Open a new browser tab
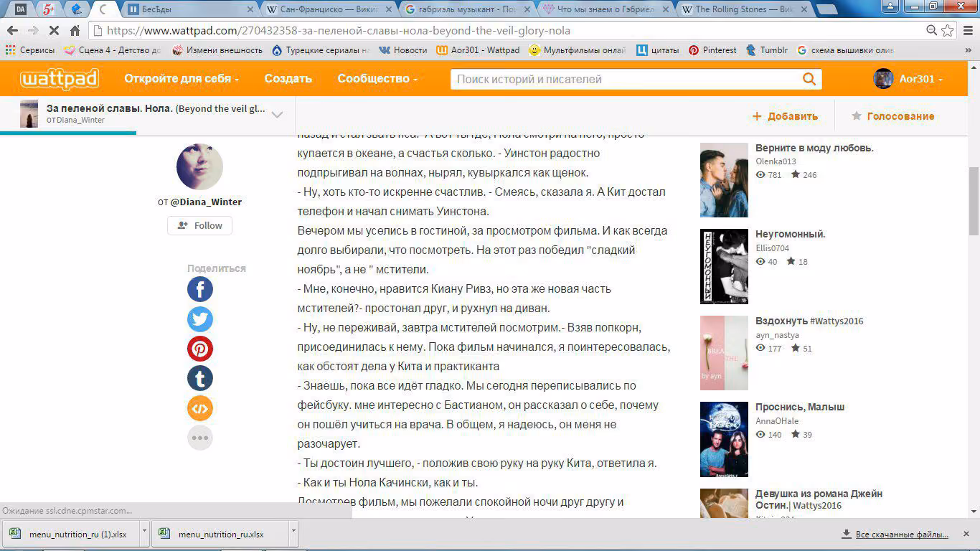The width and height of the screenshot is (980, 551). coord(827,9)
